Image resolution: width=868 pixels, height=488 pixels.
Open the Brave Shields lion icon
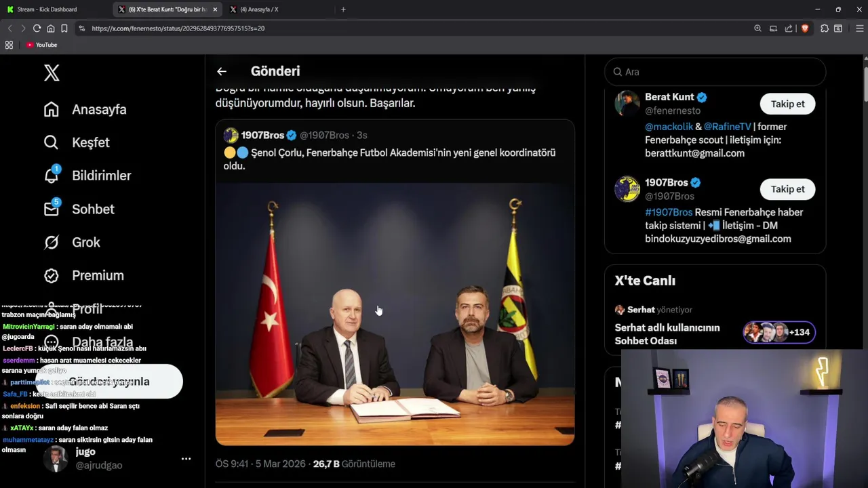pos(804,28)
